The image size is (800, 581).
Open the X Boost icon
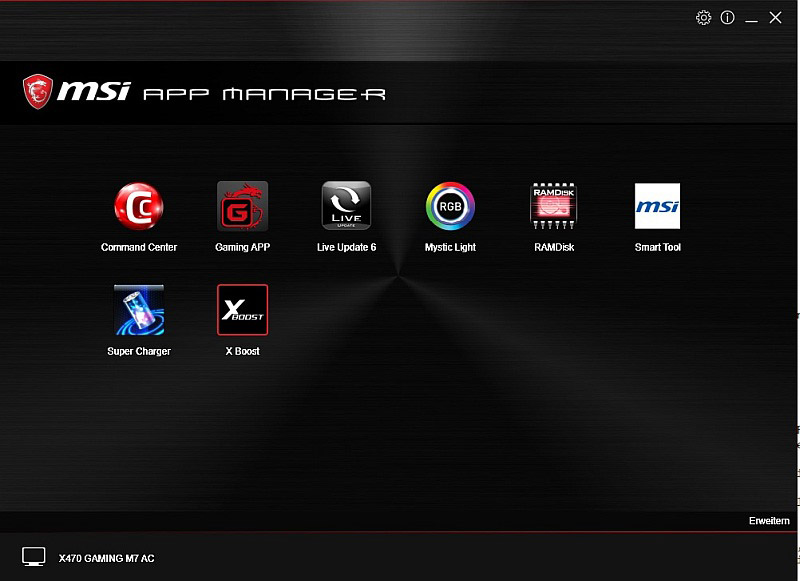click(x=242, y=310)
